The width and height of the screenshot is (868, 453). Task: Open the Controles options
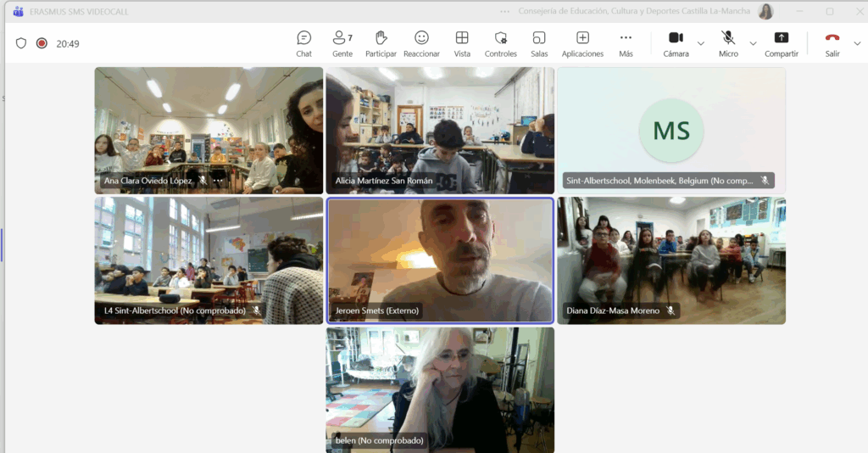click(x=500, y=43)
